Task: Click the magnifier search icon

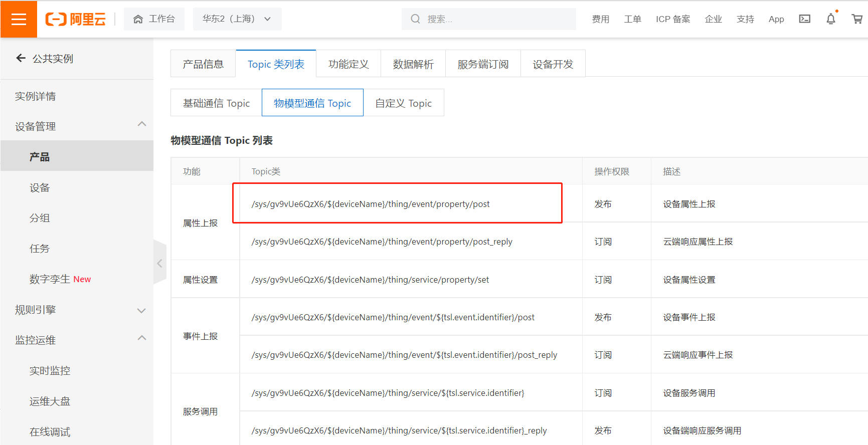Action: (x=415, y=19)
